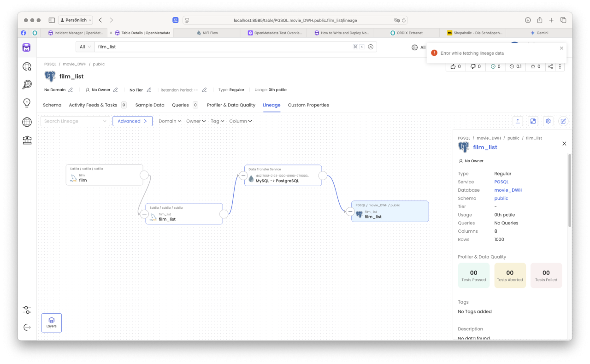The height and width of the screenshot is (364, 590).
Task: Open the Layers control button
Action: pos(52,323)
